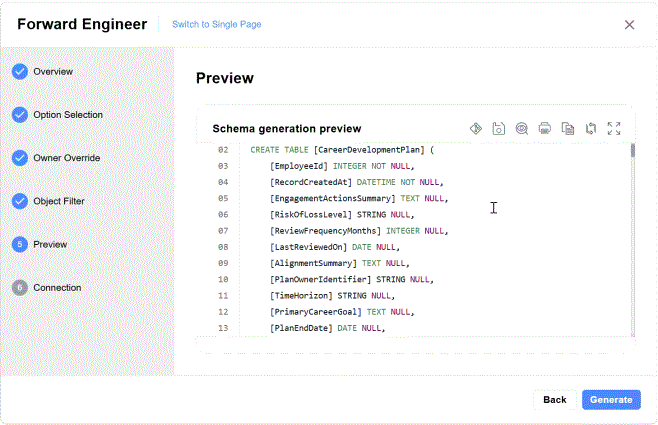The image size is (658, 425).
Task: Copy the script using the copy icon
Action: [x=568, y=128]
